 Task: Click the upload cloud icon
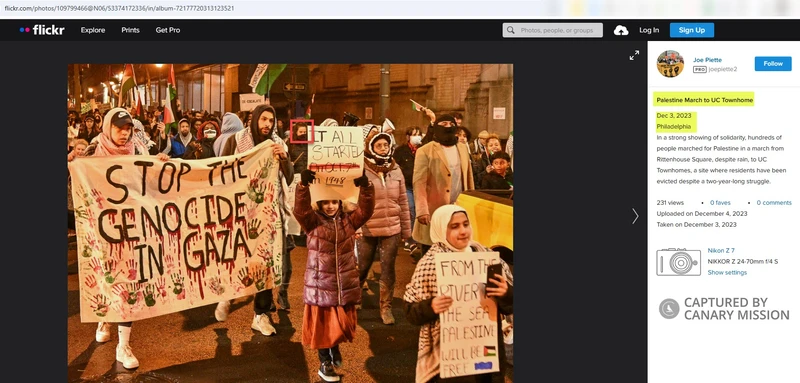tap(621, 31)
